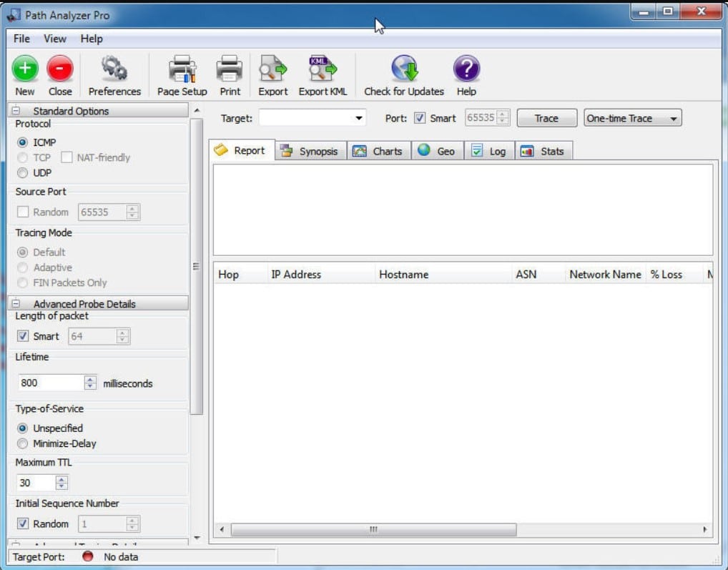Viewport: 728px width, 570px height.
Task: Open the File menu
Action: [22, 39]
